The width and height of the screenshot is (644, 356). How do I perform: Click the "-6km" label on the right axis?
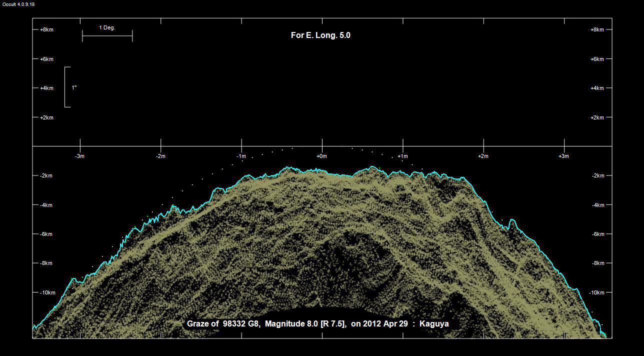[x=598, y=234]
